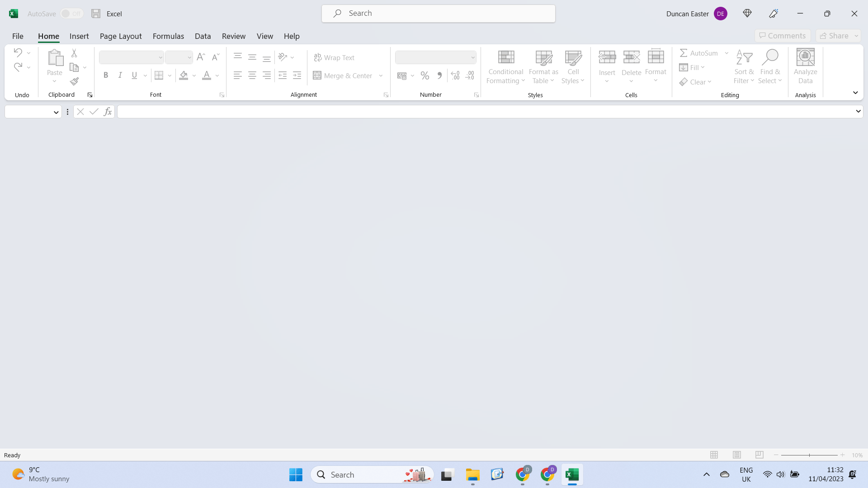
Task: Click the Center align text icon
Action: tap(252, 76)
